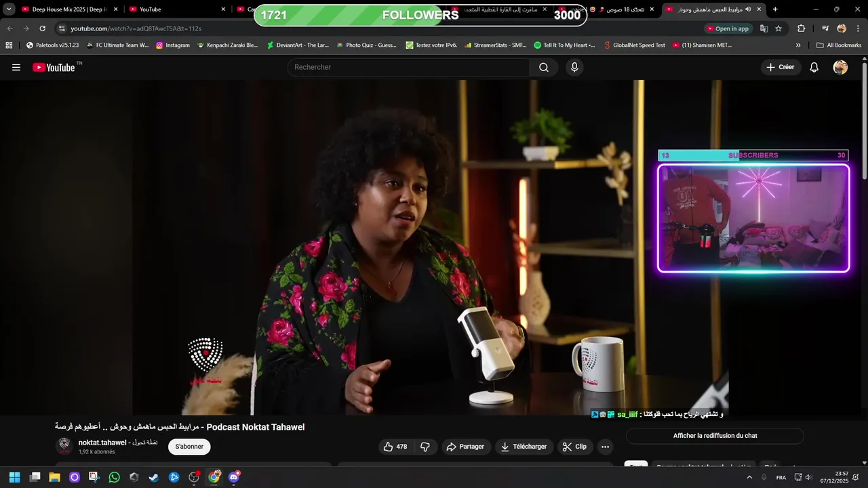This screenshot has height=488, width=868.
Task: Open YouTube notifications bell
Action: coord(814,67)
